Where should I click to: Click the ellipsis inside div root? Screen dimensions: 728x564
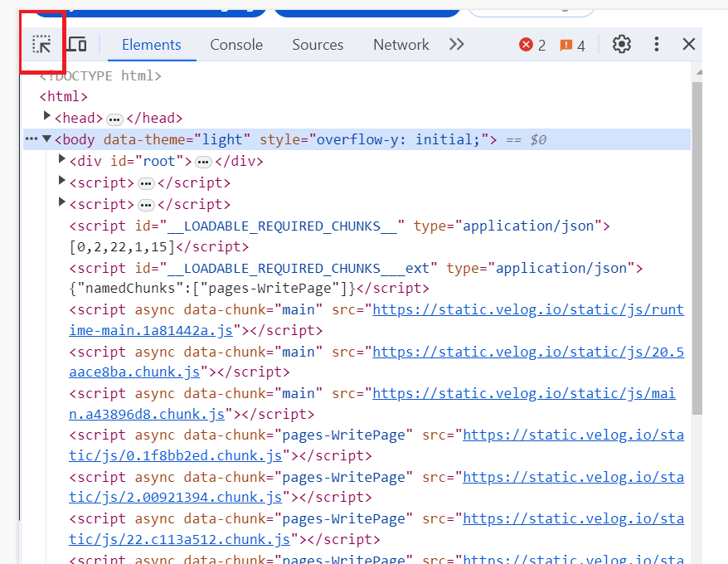pos(203,163)
